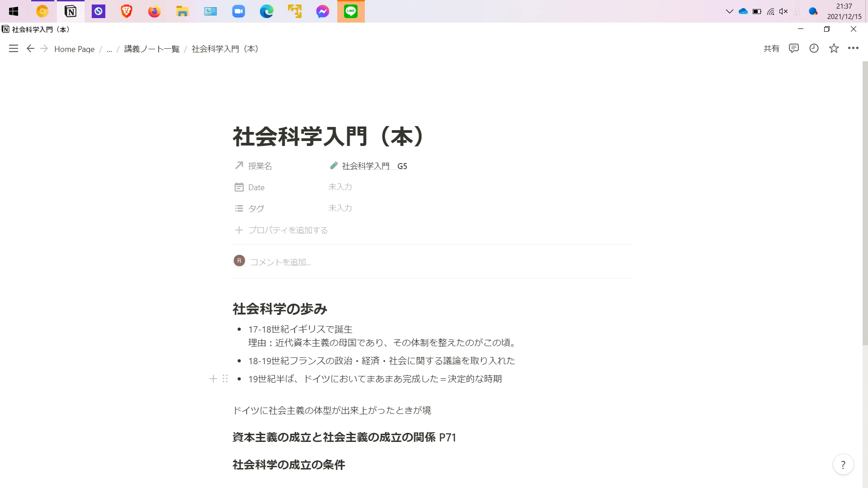Open the タグ property label menu

[250, 208]
